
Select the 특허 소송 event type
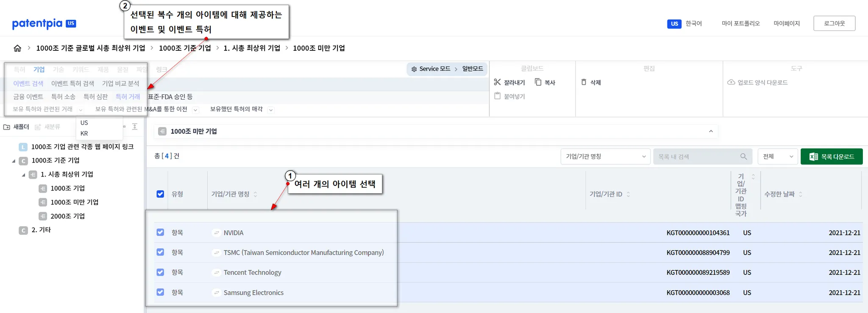point(63,97)
